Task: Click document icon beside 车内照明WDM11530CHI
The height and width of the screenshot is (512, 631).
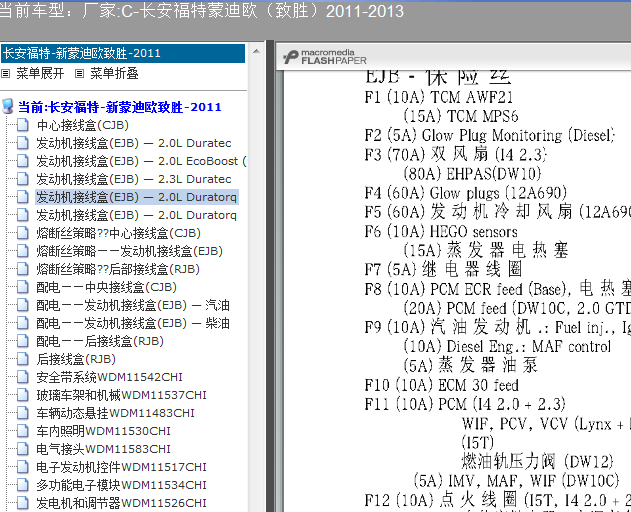Action: point(23,431)
